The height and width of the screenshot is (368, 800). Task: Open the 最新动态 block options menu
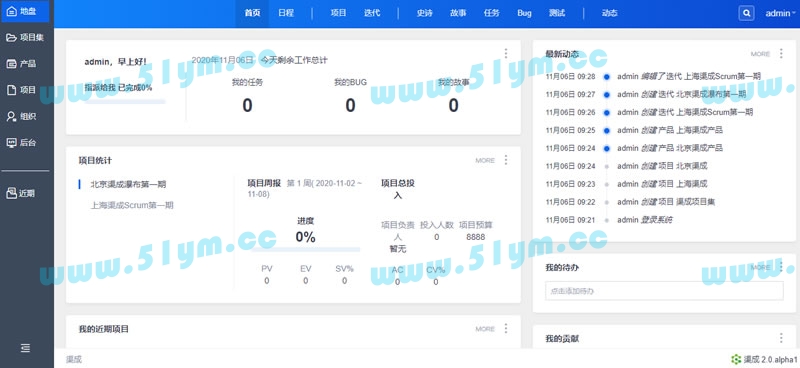click(781, 54)
